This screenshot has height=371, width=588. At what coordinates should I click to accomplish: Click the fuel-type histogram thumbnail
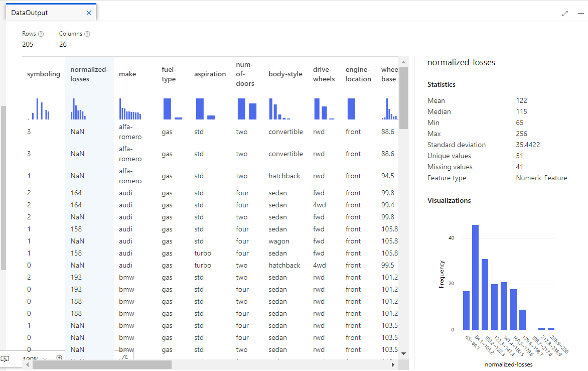[173, 109]
